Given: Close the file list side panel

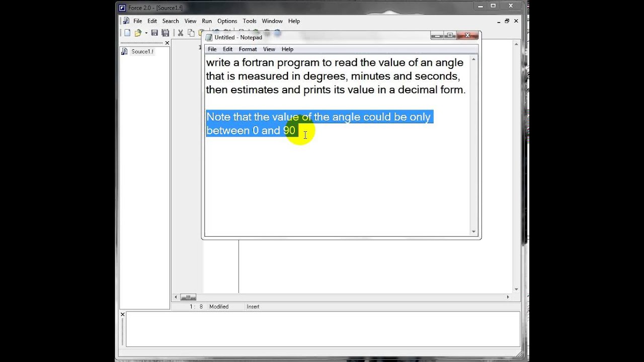Looking at the screenshot, I should click(168, 43).
